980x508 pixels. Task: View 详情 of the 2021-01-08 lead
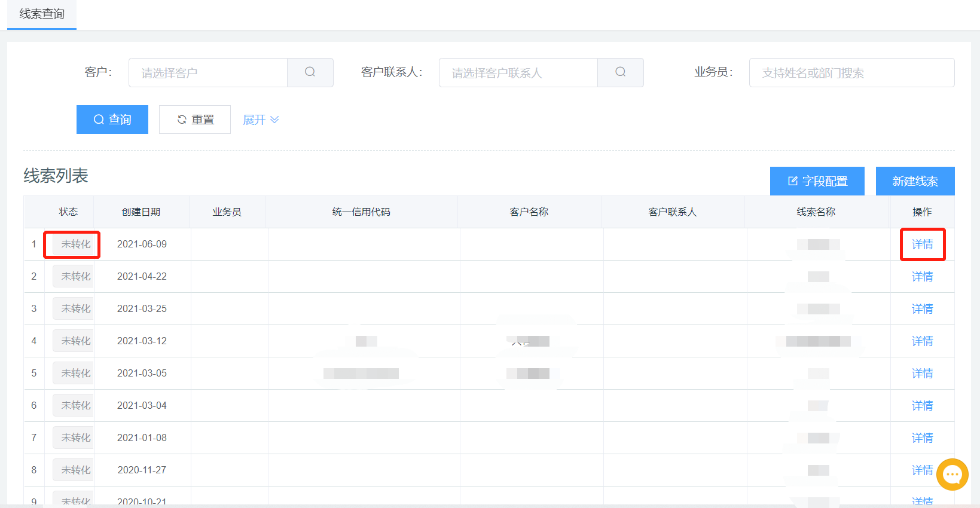point(922,438)
